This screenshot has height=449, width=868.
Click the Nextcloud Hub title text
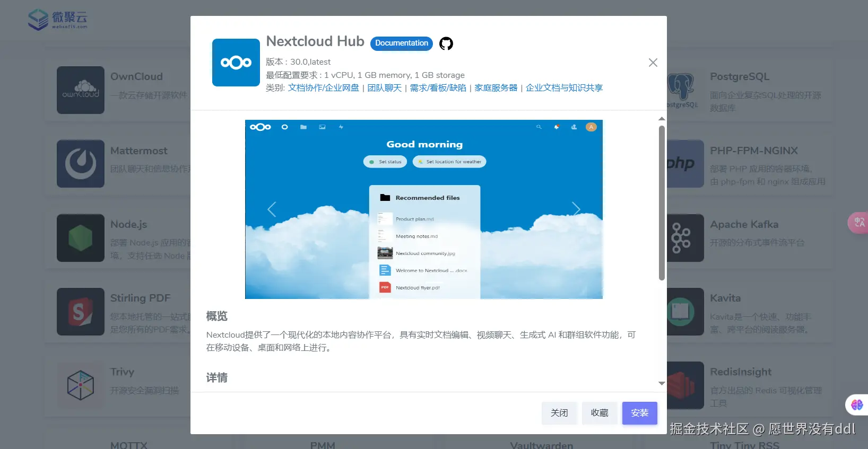click(315, 41)
